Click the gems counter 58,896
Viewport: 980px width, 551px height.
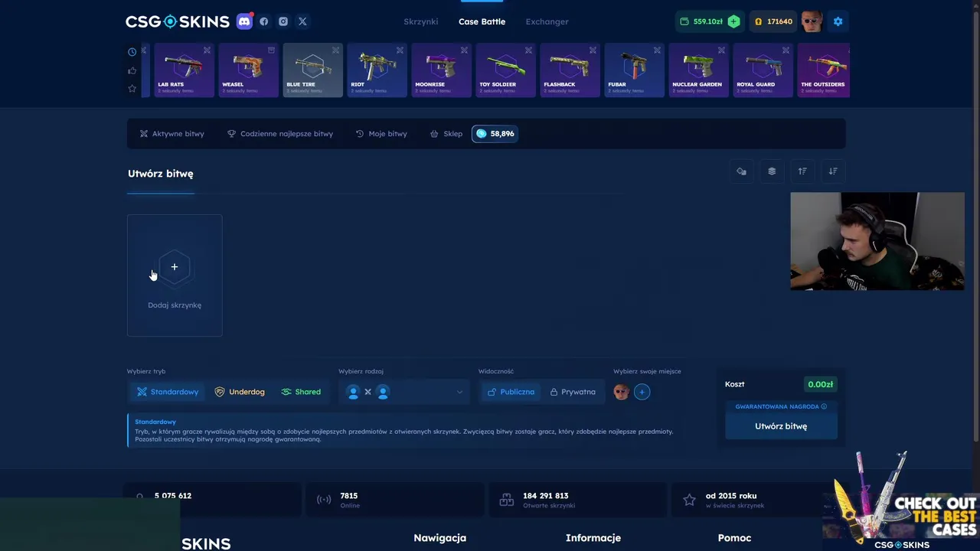tap(495, 134)
